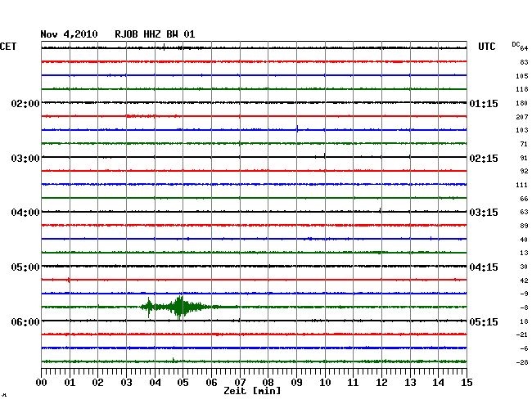Screen dimensions: 532x404
Task: Click the UTC time label '02:15'
Action: pyautogui.click(x=484, y=159)
